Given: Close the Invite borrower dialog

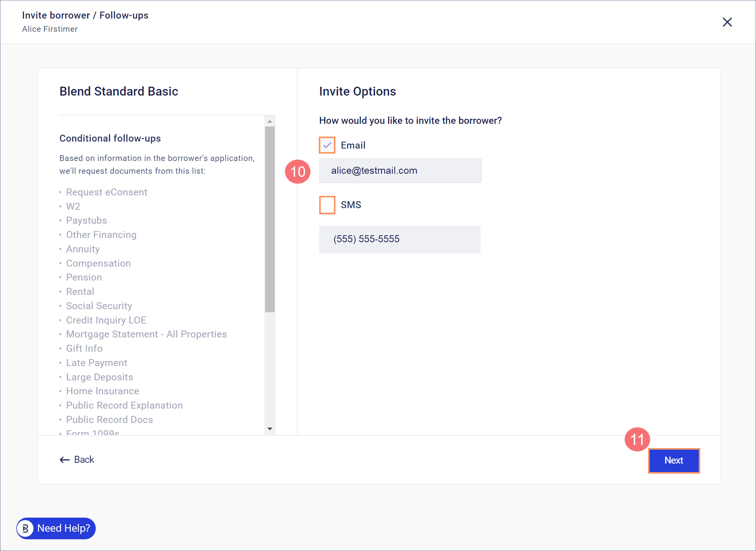Looking at the screenshot, I should point(727,22).
